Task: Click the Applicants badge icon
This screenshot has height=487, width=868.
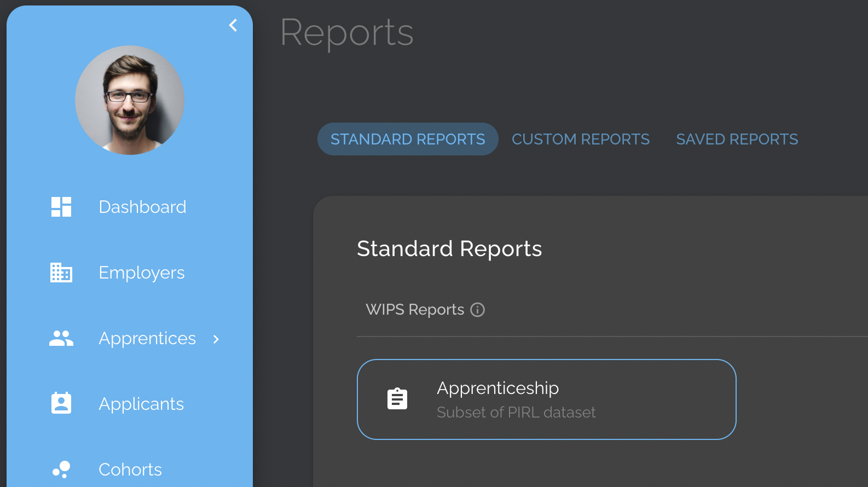Action: pos(61,403)
